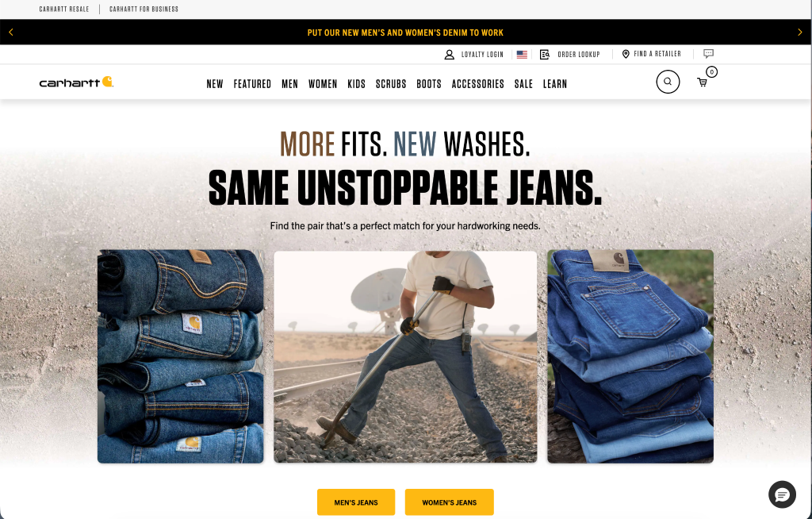Open the shopping cart icon

(703, 83)
